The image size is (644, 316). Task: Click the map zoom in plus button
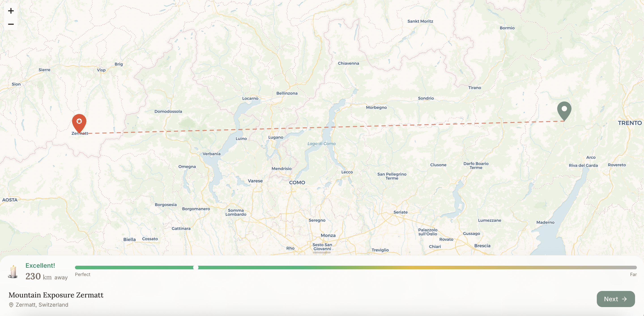[11, 11]
